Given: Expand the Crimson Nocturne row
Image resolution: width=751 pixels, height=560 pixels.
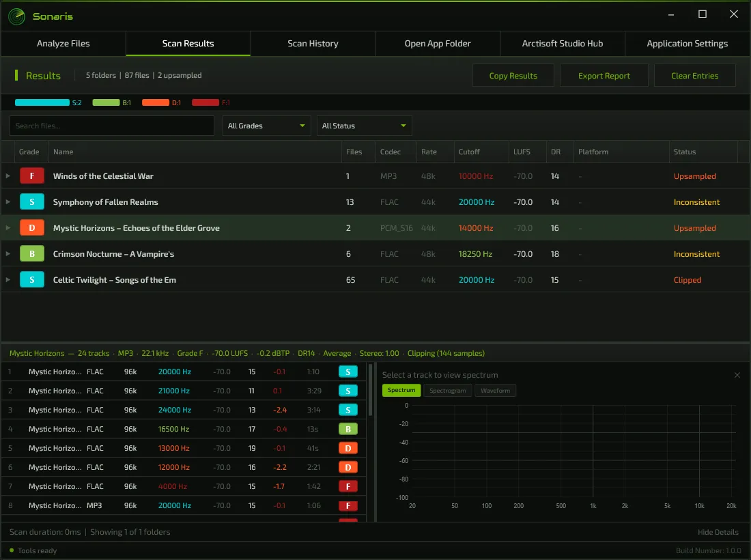Looking at the screenshot, I should coord(8,253).
